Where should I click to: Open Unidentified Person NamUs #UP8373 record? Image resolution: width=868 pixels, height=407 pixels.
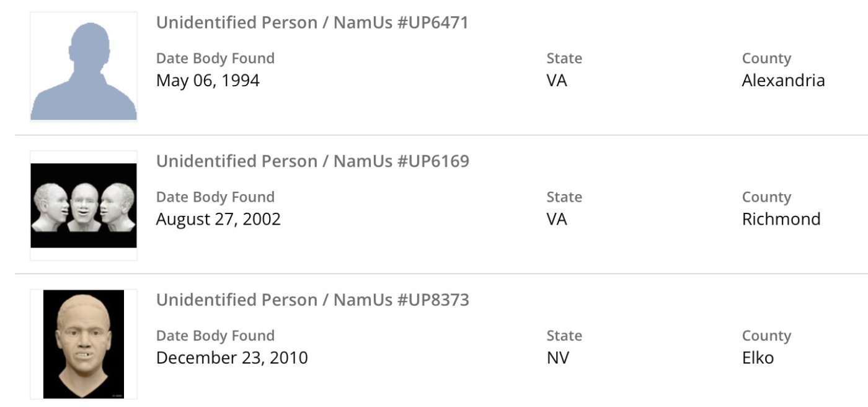tap(312, 300)
